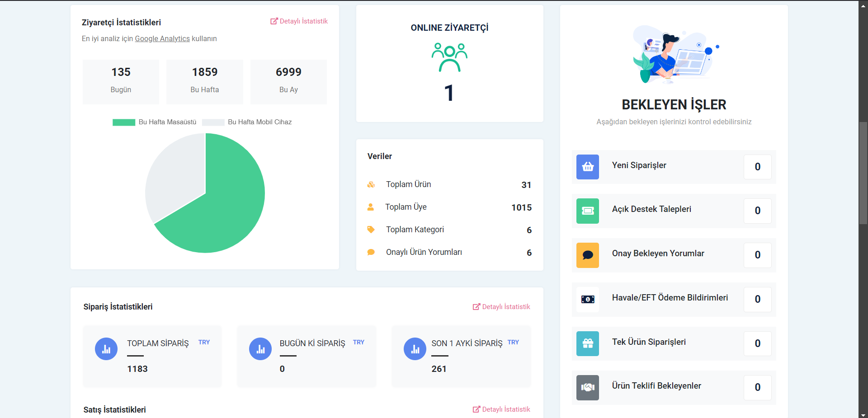Click the Tek Ürün Siparişleri gift icon
The image size is (868, 418).
pos(588,343)
